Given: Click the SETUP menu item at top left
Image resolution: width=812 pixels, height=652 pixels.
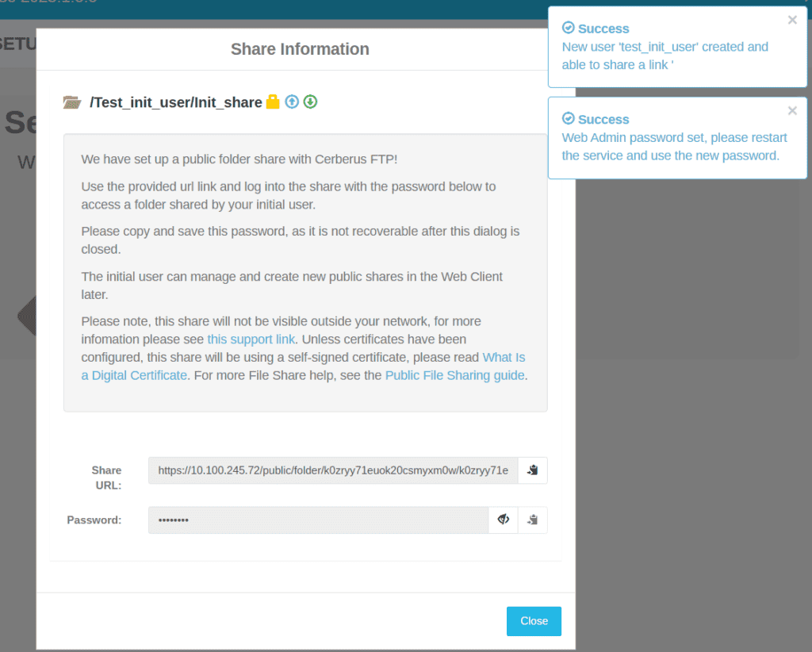Looking at the screenshot, I should (16, 44).
